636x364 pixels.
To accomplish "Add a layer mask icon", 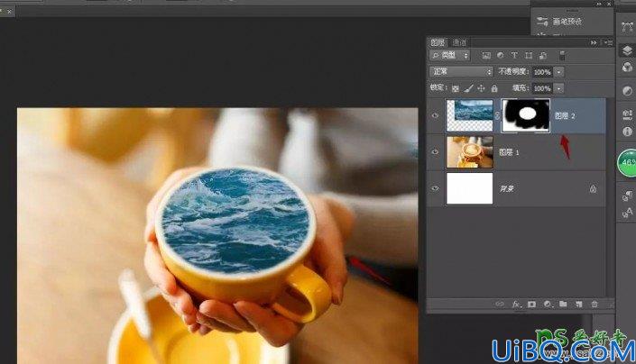I will 531,304.
